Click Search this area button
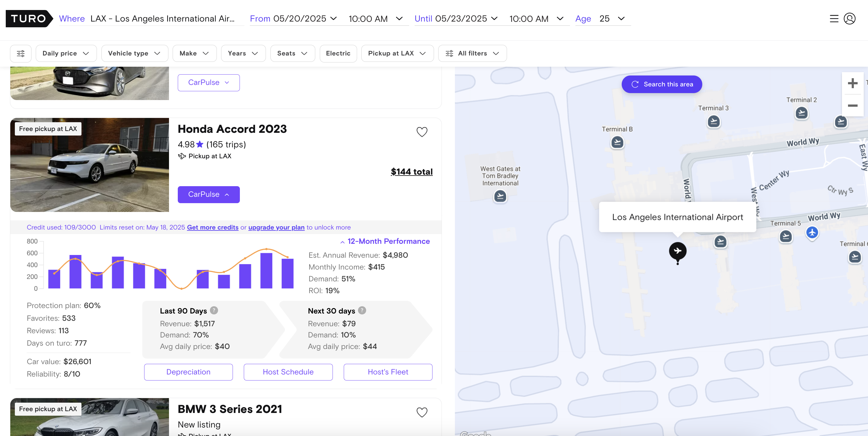Screen dimensions: 868x436 click(x=662, y=84)
